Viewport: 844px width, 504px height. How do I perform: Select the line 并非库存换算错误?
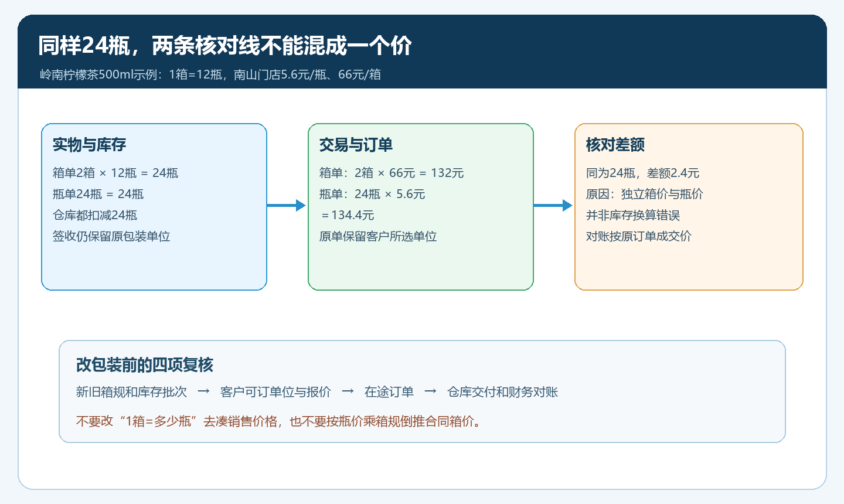(633, 215)
